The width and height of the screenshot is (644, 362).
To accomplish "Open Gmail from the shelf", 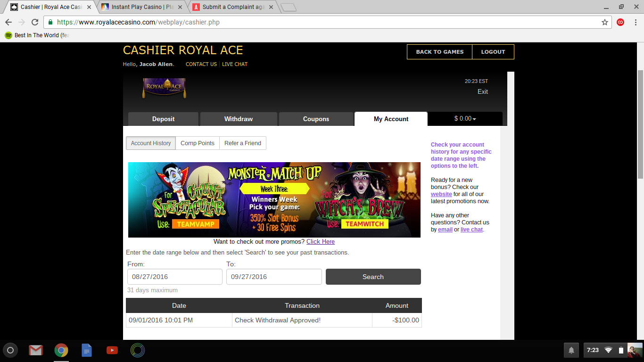I will pyautogui.click(x=36, y=350).
